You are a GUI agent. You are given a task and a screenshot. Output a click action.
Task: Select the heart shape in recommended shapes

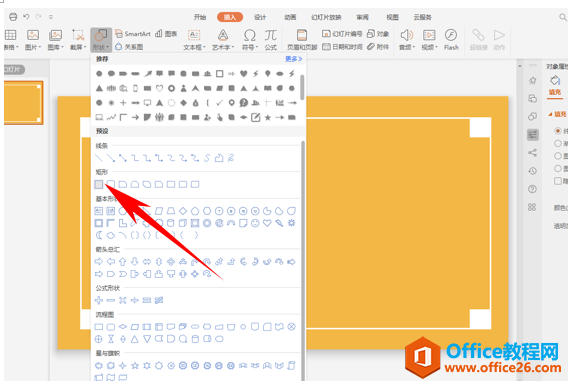243,74
